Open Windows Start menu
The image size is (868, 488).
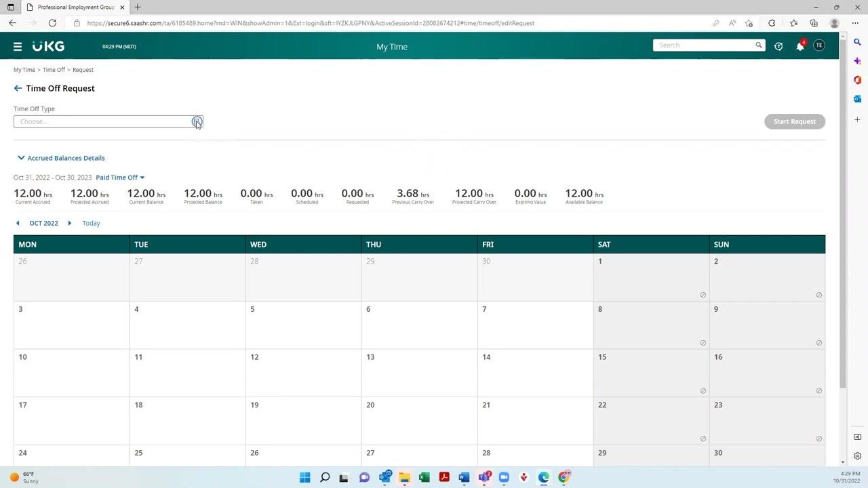305,477
